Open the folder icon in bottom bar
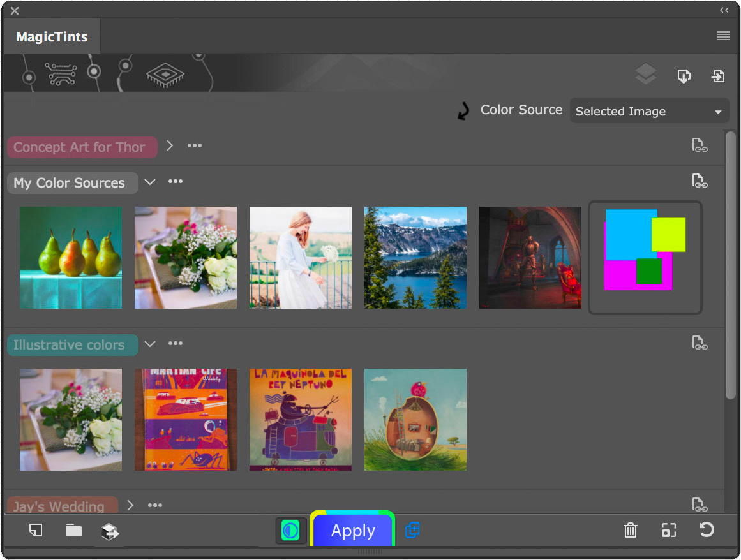 [74, 530]
